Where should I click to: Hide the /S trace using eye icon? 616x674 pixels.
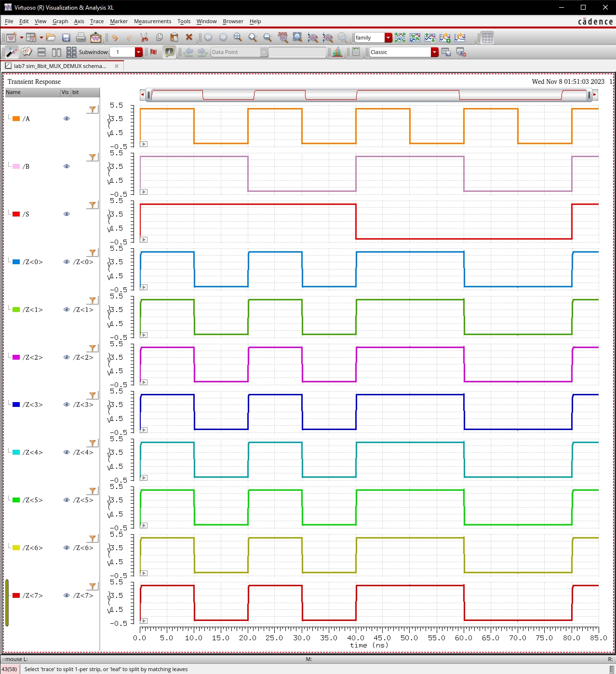(67, 214)
